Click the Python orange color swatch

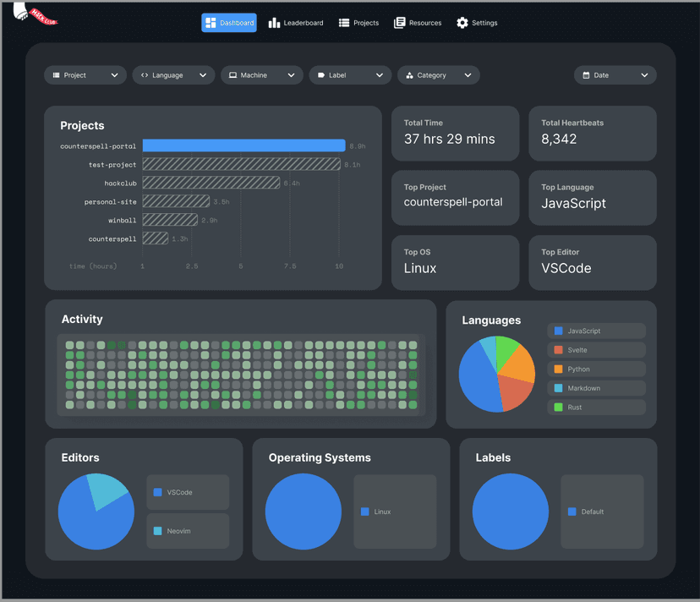click(x=558, y=369)
